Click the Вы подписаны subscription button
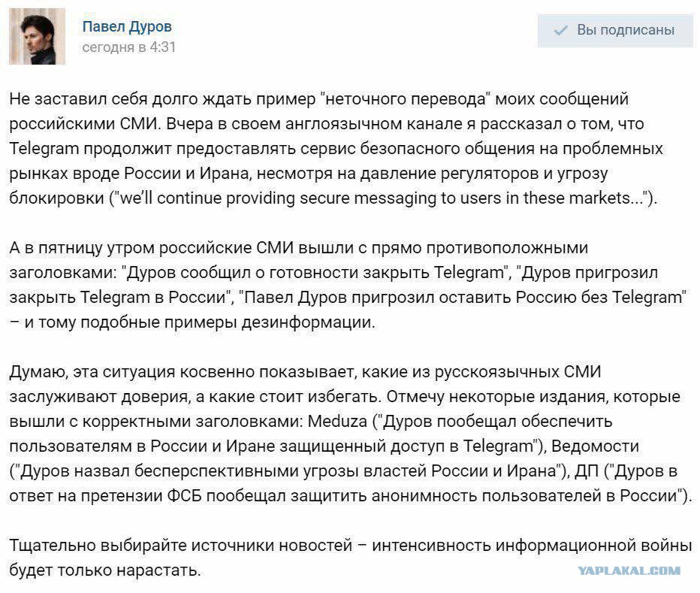The height and width of the screenshot is (593, 700). (x=614, y=30)
